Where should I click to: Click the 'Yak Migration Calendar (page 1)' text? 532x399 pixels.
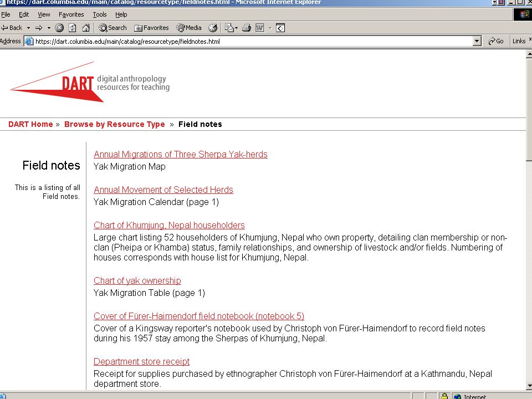pyautogui.click(x=156, y=202)
